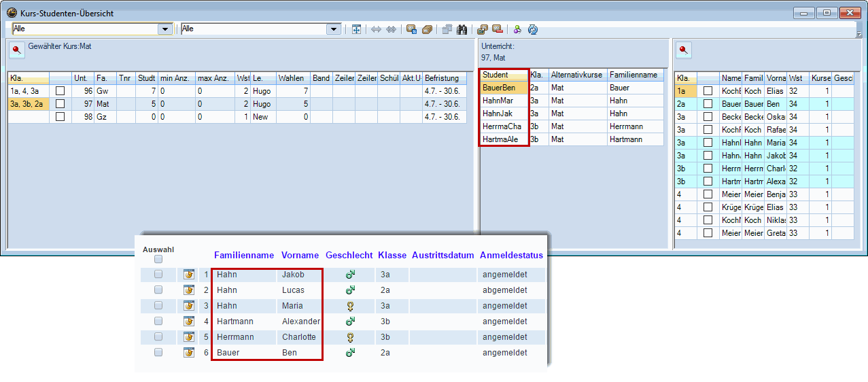Click the male gender icon for Bauer Ben
Viewport: 868px width, 382px height.
click(351, 353)
